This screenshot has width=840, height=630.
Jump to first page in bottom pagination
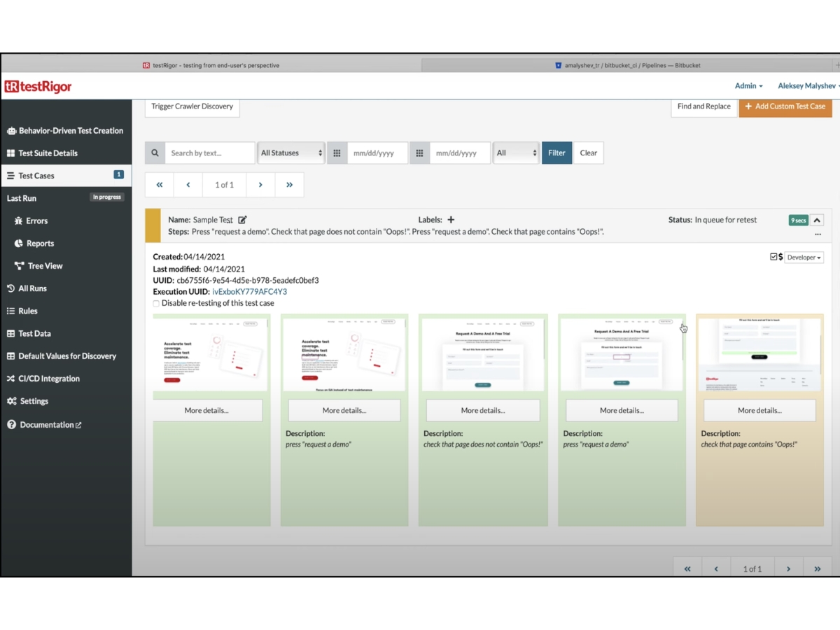[x=687, y=569]
